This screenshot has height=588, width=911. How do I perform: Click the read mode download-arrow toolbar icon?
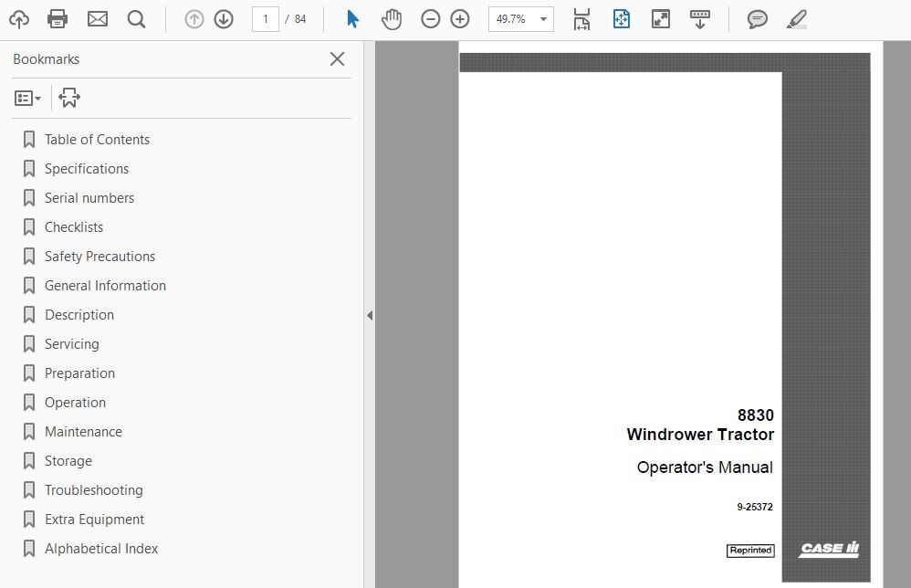pyautogui.click(x=700, y=19)
